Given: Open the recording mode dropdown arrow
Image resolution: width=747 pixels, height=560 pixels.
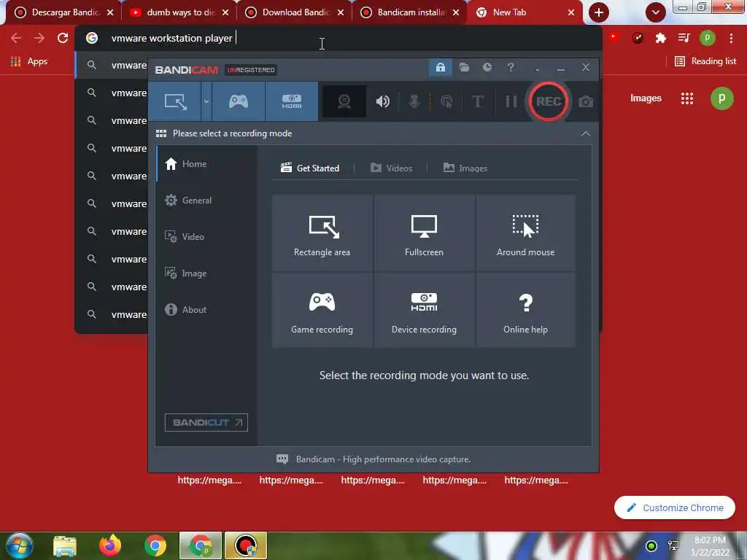Looking at the screenshot, I should pos(206,101).
